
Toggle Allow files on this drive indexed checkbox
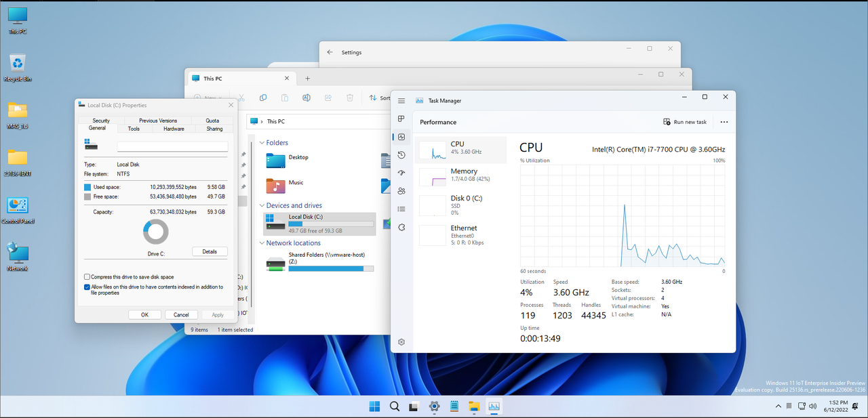(x=87, y=287)
